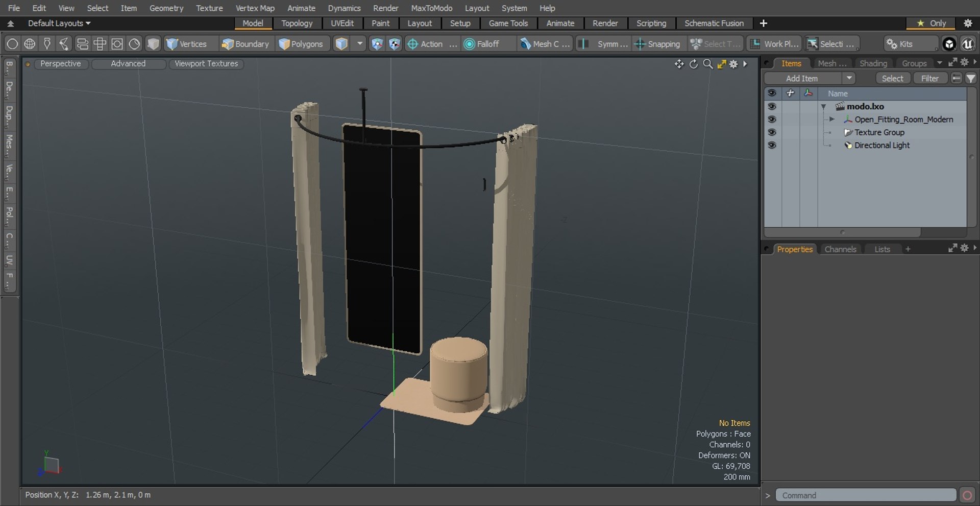This screenshot has width=980, height=506.
Task: Collapse the modo.lxo tree node
Action: 823,107
